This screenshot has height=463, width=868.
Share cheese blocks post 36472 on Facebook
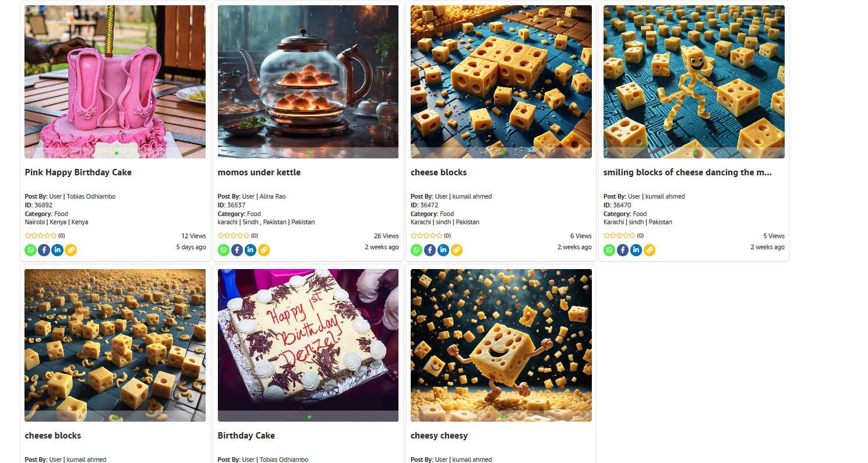(430, 250)
